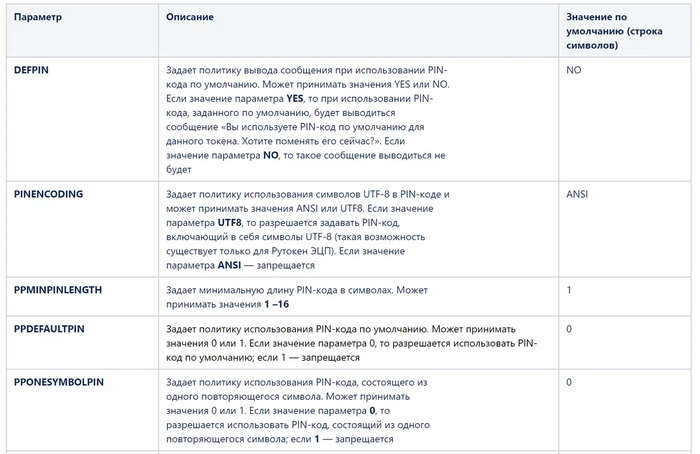
Task: Click the "Параметр" column header
Action: click(38, 19)
